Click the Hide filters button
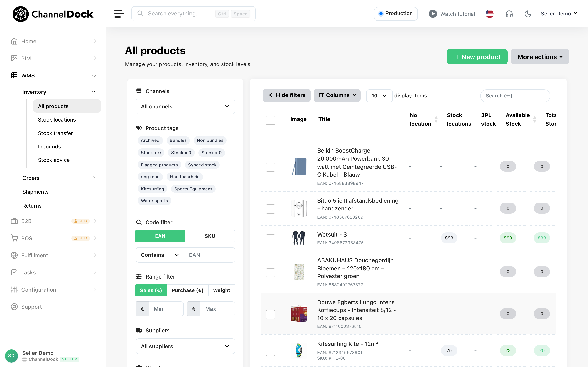Viewport: 588px width, 367px height. click(x=287, y=95)
